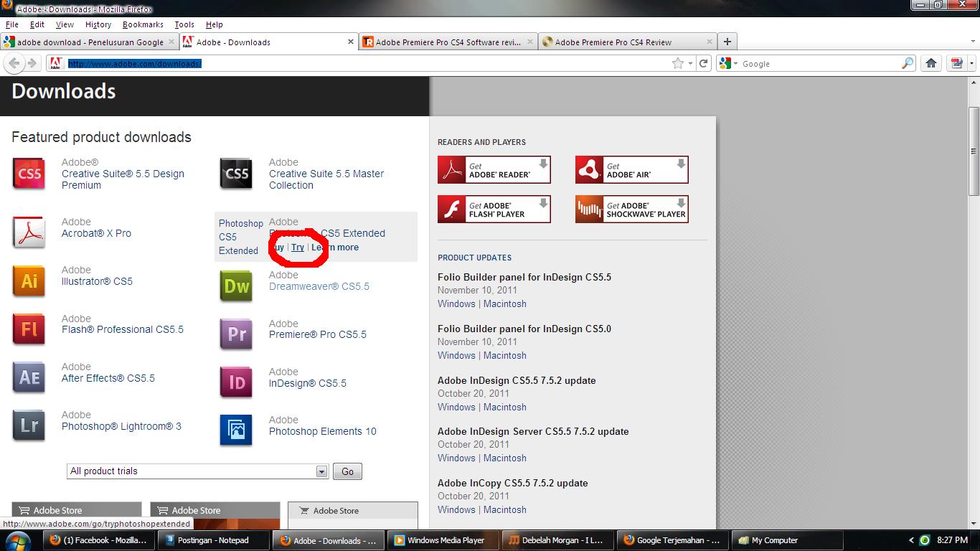
Task: Bookmark this page with the star icon
Action: point(678,63)
